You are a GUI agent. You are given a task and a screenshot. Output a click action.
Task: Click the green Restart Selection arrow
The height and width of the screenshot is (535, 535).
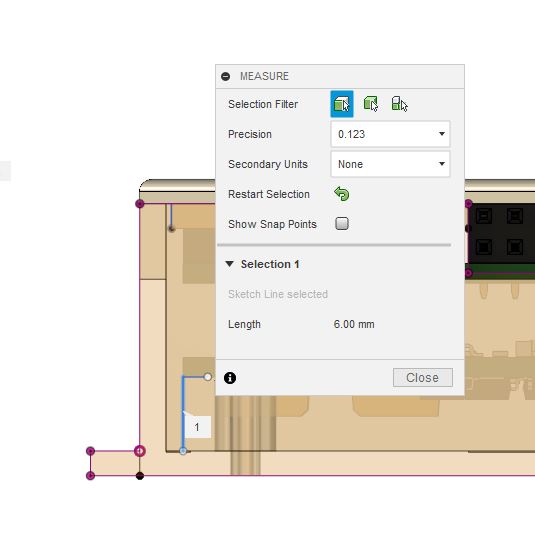(342, 194)
